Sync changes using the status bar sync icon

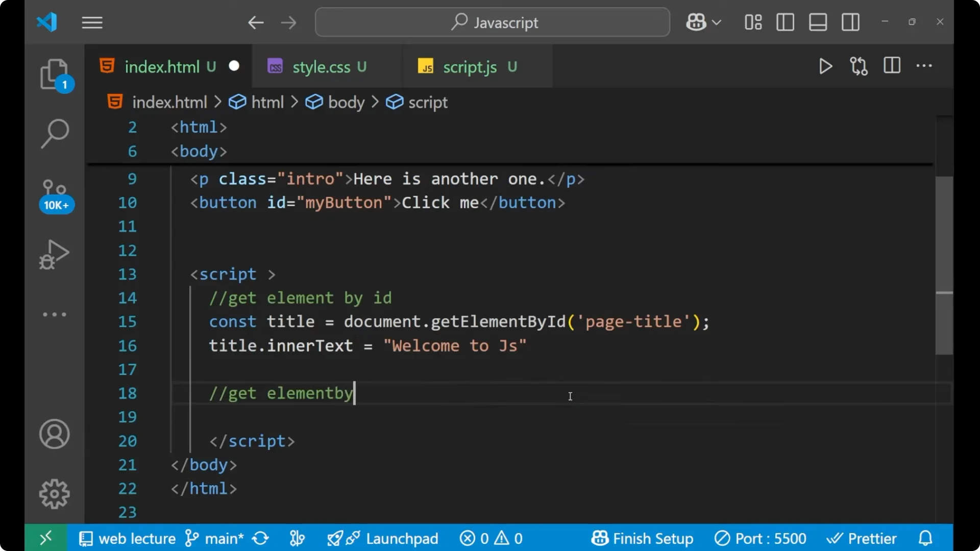[260, 538]
